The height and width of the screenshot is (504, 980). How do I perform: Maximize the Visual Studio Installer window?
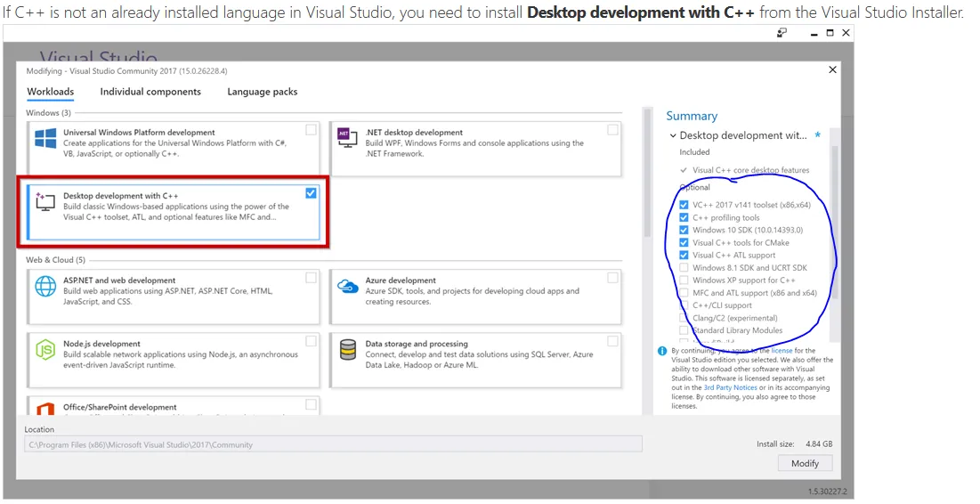830,33
